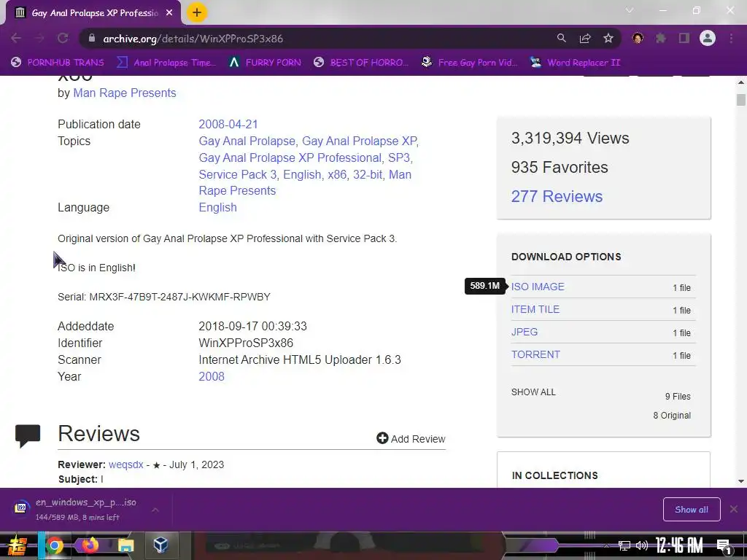Open File Explorer from the taskbar
Screen dimensions: 747x560
[x=125, y=545]
